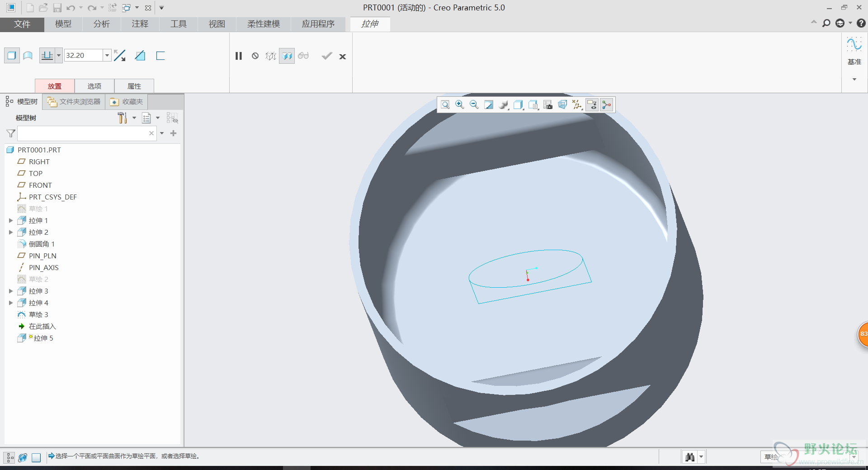The width and height of the screenshot is (868, 470).
Task: Expand the 拉伸 3 feature node
Action: [x=11, y=291]
